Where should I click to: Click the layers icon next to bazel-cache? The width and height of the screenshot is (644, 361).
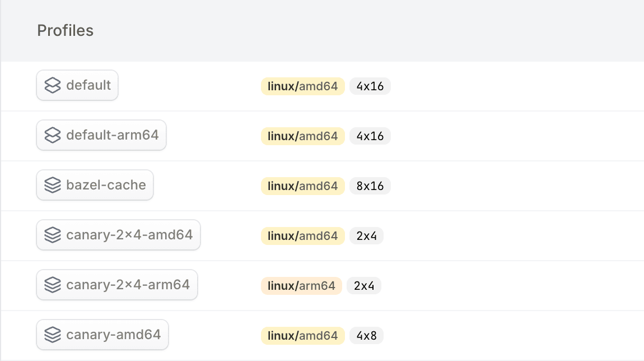[x=52, y=185]
